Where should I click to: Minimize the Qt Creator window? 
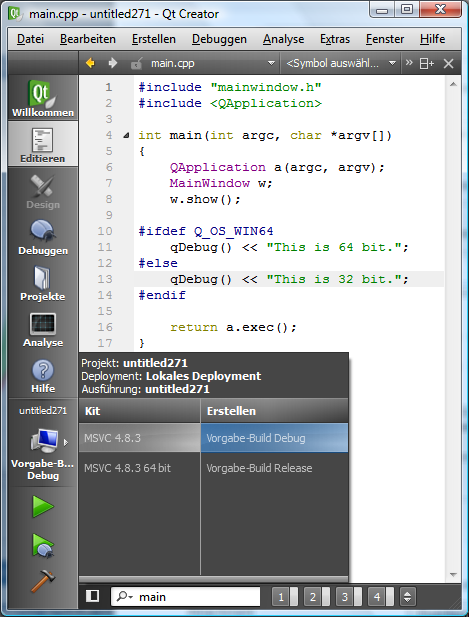[382, 9]
